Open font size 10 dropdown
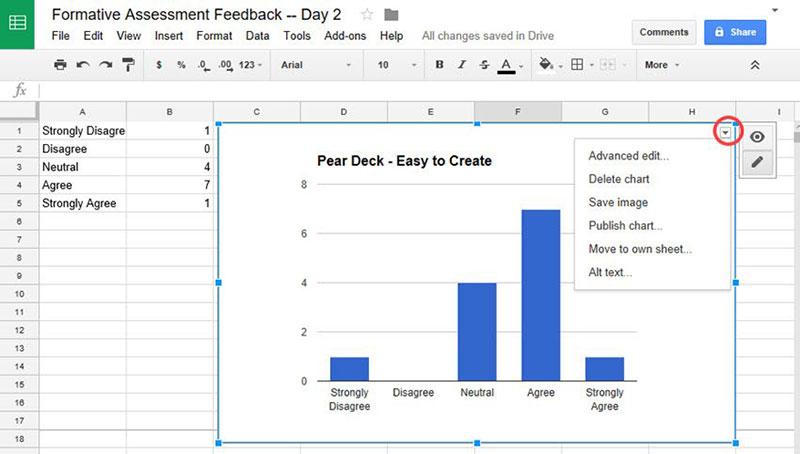Image resolution: width=800 pixels, height=454 pixels. (396, 65)
